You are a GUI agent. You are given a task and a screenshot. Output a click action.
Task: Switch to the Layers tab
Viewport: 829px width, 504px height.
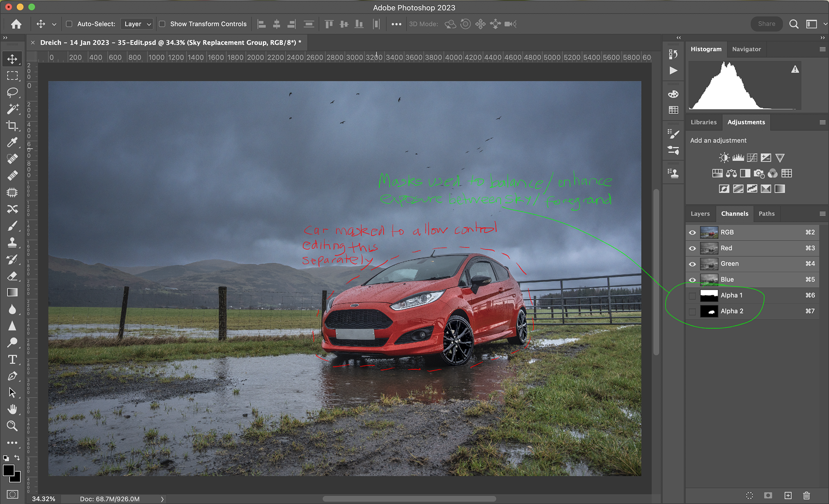point(700,214)
